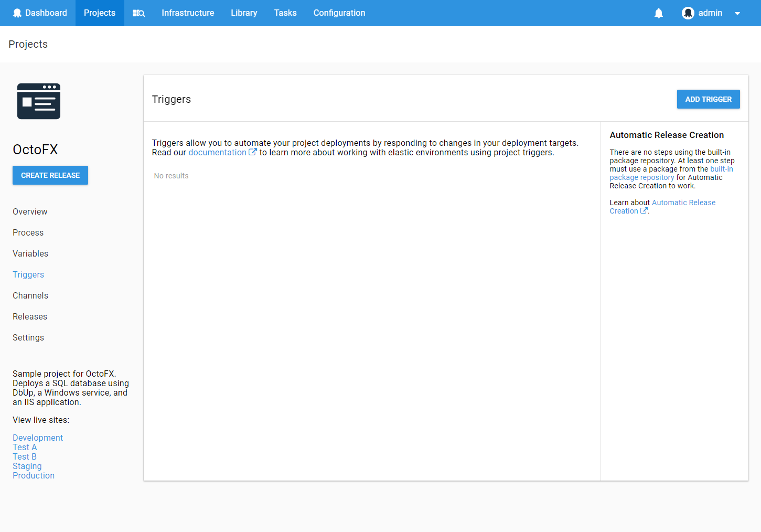Open the Projects menu item
Screen dimensions: 761x532
click(100, 13)
